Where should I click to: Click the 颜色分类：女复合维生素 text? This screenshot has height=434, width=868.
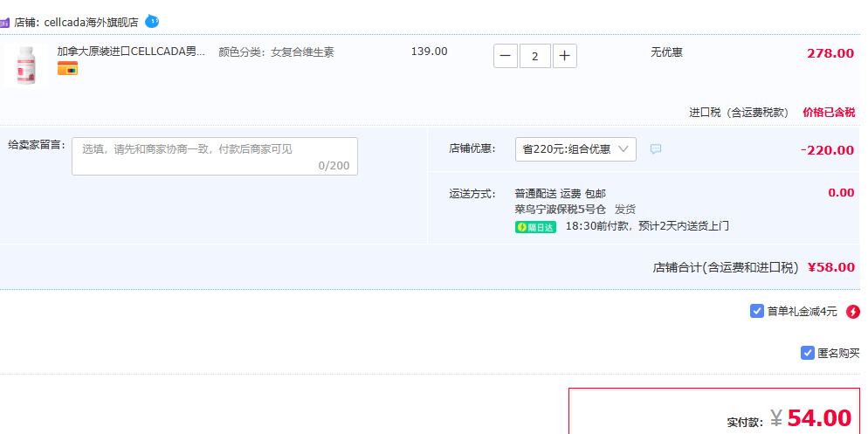pyautogui.click(x=276, y=52)
